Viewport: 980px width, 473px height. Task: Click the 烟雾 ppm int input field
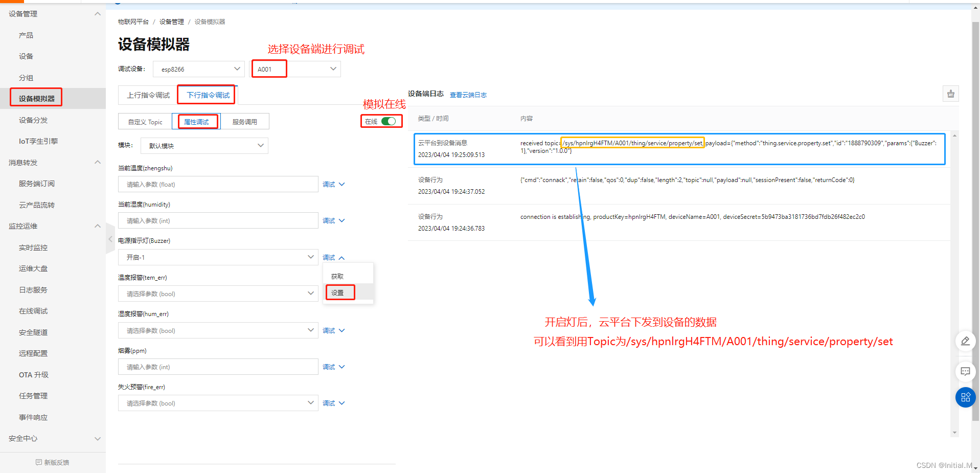point(218,367)
